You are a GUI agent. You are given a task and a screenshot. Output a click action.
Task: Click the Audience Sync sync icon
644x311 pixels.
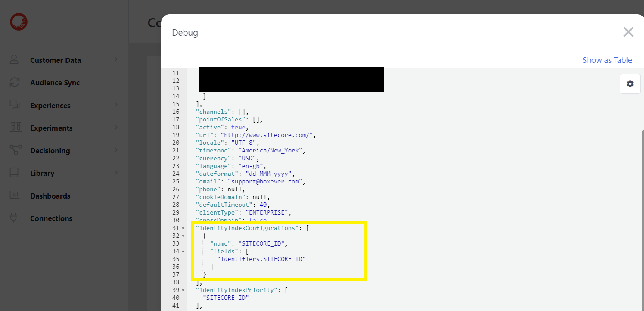click(14, 82)
